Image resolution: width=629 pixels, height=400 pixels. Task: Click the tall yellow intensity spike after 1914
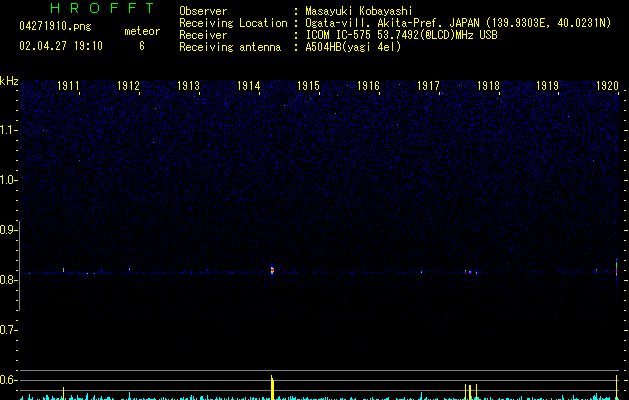coord(272,387)
